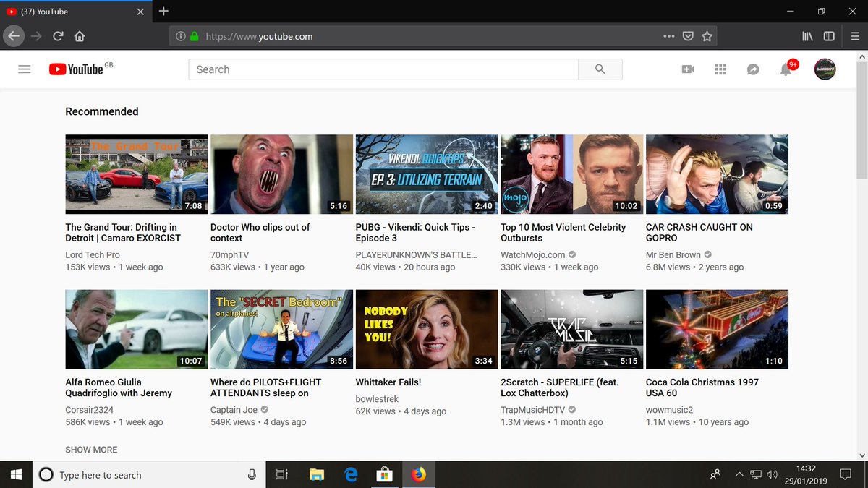Screen dimensions: 868x488
Task: Click title 'Coca Cola Christmas 1997 USA 60'
Action: pos(702,388)
